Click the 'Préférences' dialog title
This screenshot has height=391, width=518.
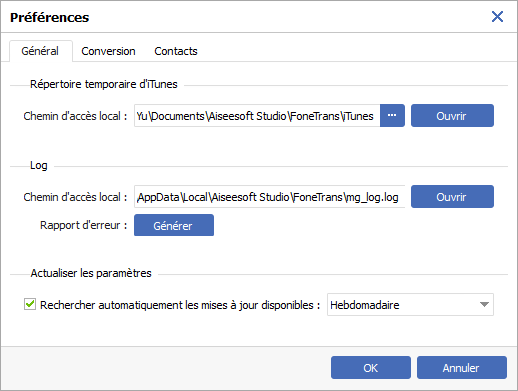(50, 17)
